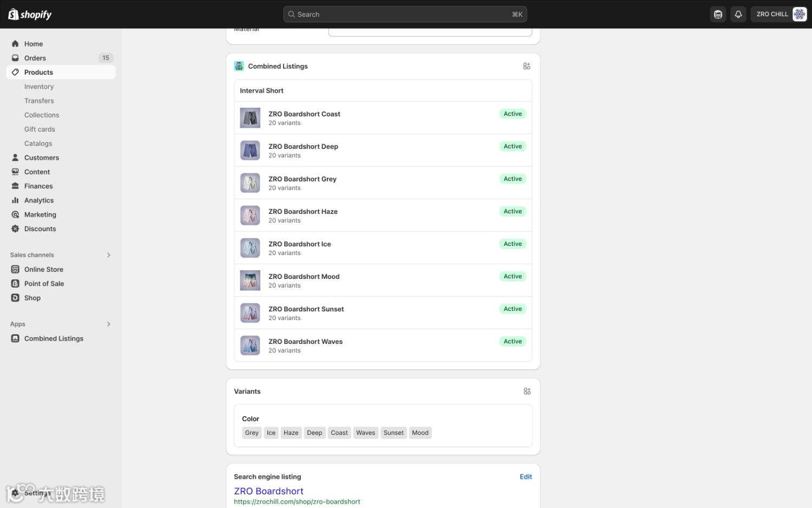Open the notifications bell

click(x=738, y=15)
